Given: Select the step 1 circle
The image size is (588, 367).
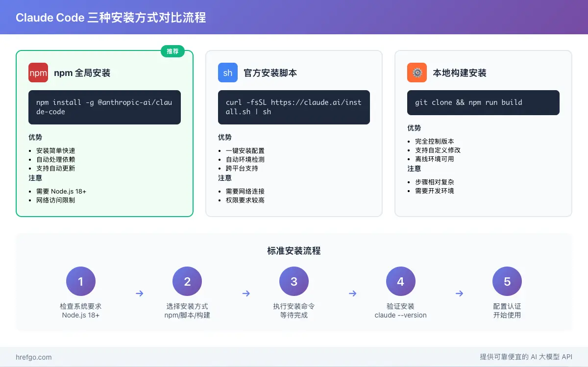Looking at the screenshot, I should 81,282.
